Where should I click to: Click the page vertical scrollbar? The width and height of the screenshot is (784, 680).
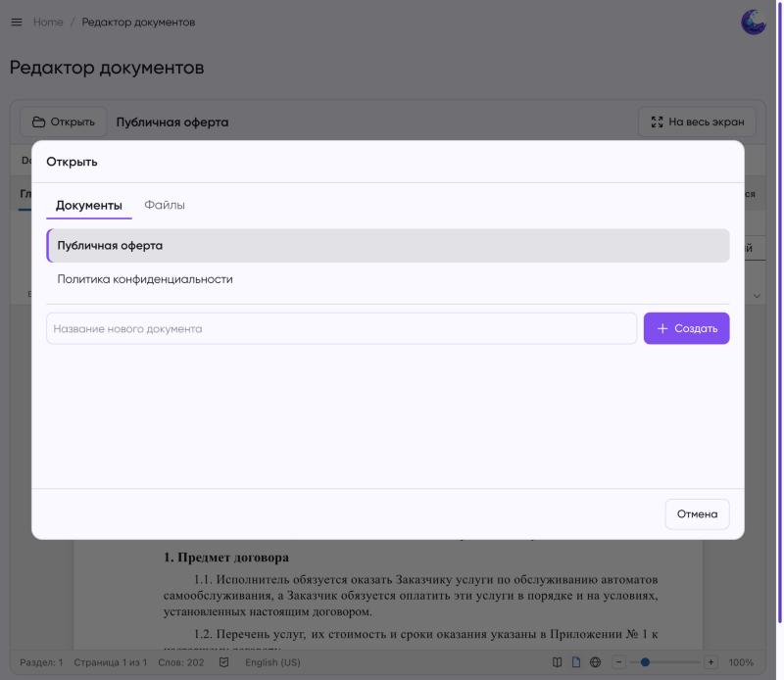779,315
